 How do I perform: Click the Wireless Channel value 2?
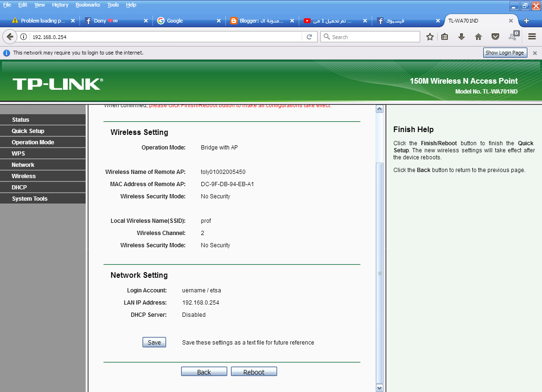tap(203, 233)
